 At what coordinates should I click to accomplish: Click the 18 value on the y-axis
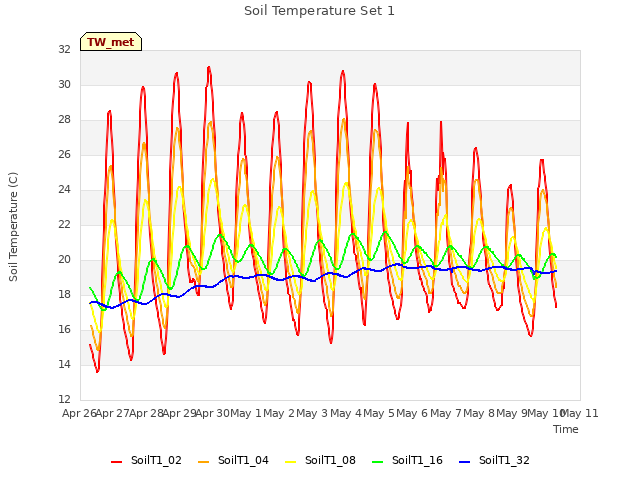tap(64, 294)
